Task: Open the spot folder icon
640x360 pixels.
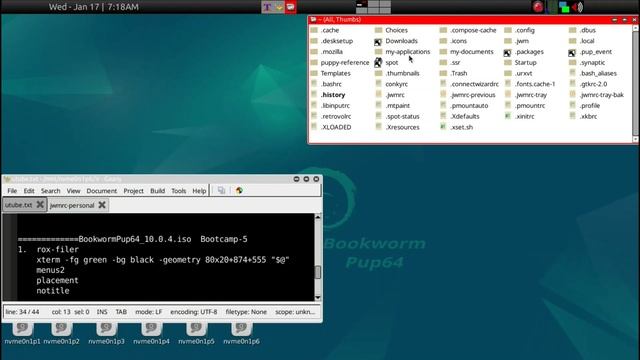Action: pyautogui.click(x=378, y=62)
